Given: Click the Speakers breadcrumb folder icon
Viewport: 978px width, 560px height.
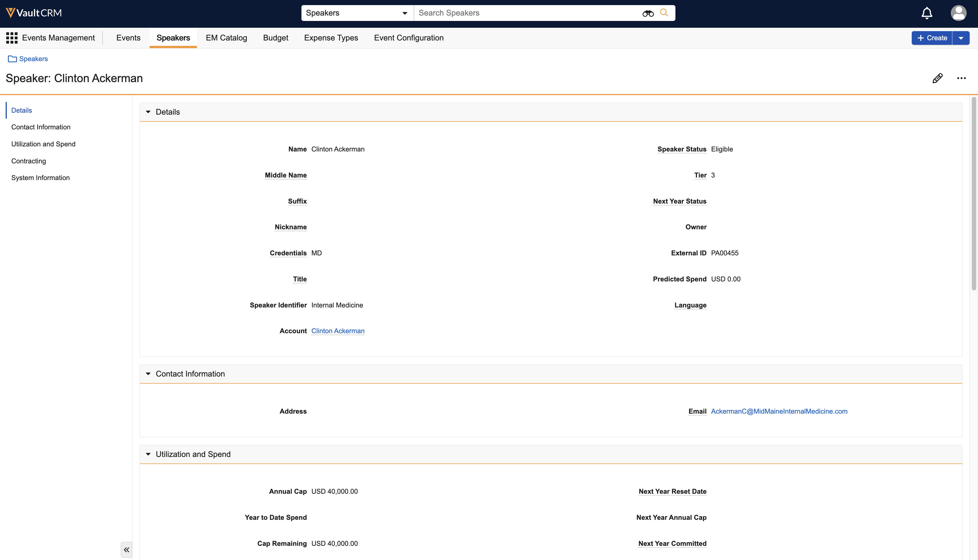Looking at the screenshot, I should 12,59.
